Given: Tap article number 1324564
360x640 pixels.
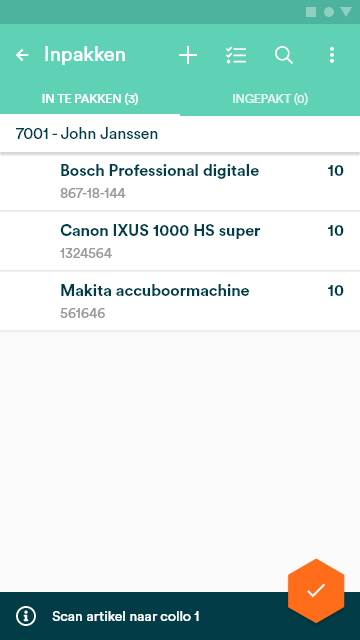Looking at the screenshot, I should pyautogui.click(x=86, y=253).
